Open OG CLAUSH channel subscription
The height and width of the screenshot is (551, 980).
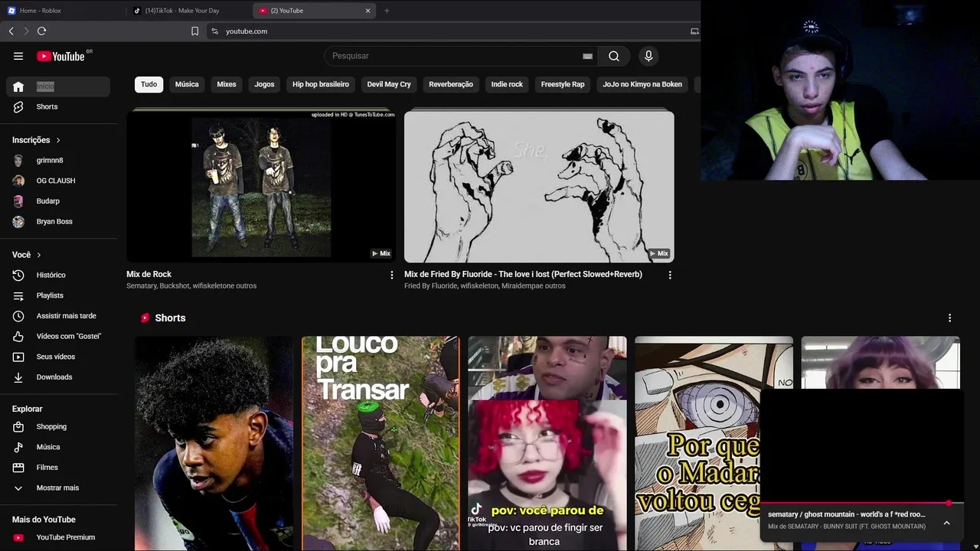coord(58,181)
